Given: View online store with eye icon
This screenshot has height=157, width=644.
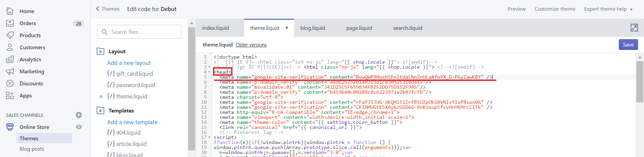Looking at the screenshot, I should (79, 127).
